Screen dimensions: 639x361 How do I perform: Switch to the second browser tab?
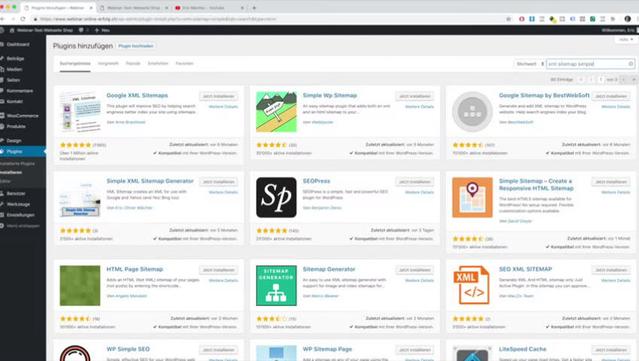pyautogui.click(x=134, y=8)
